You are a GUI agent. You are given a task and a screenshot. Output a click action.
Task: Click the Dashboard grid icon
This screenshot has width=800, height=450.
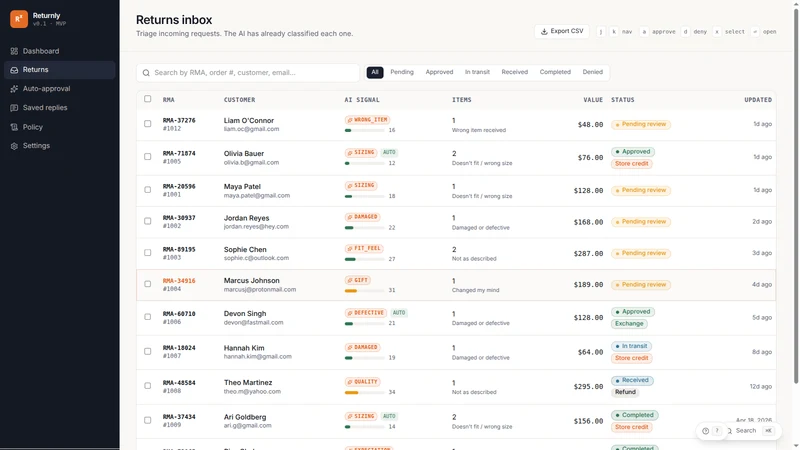click(14, 51)
